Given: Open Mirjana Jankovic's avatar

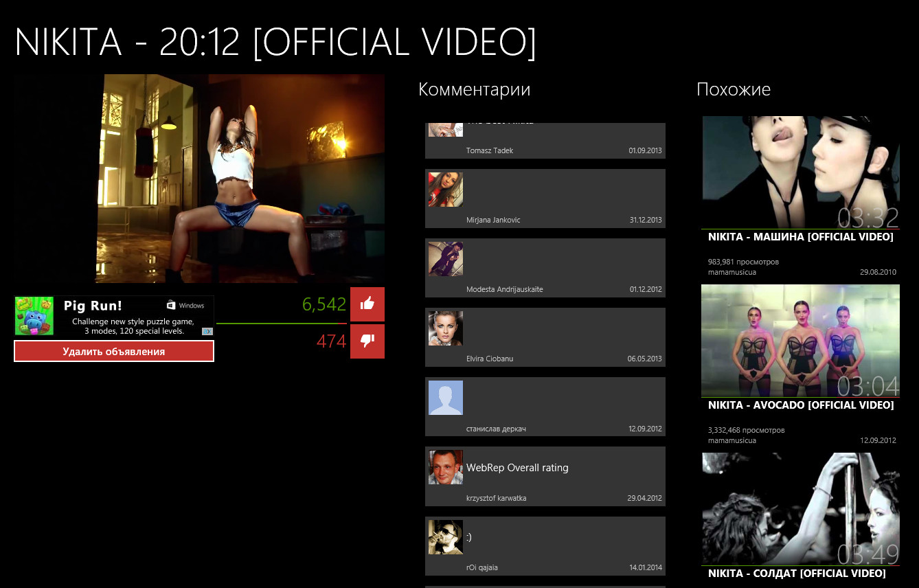Looking at the screenshot, I should (446, 190).
